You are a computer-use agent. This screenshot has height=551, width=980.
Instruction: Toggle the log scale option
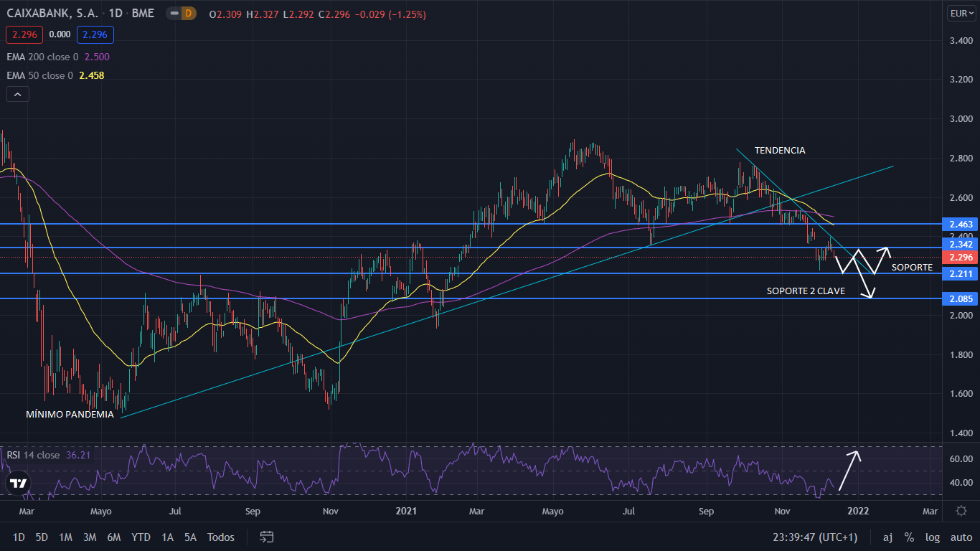[x=932, y=537]
